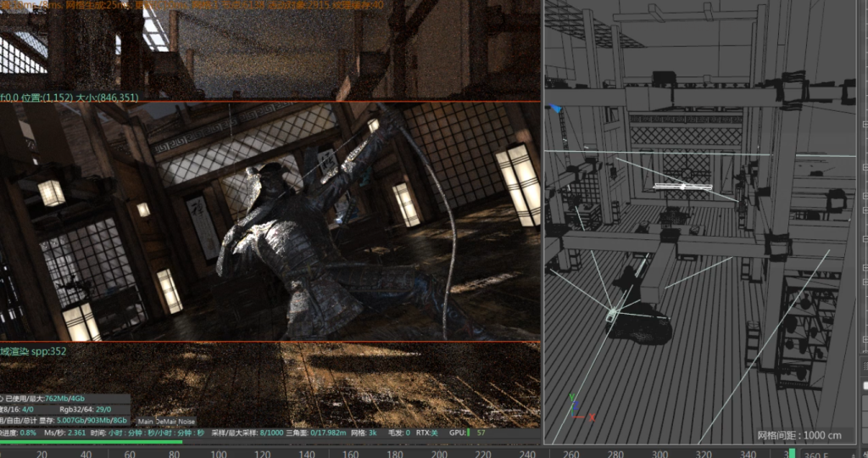This screenshot has height=458, width=868.
Task: Click the 'Ms/秒: 2.361' speed readout
Action: pyautogui.click(x=64, y=433)
